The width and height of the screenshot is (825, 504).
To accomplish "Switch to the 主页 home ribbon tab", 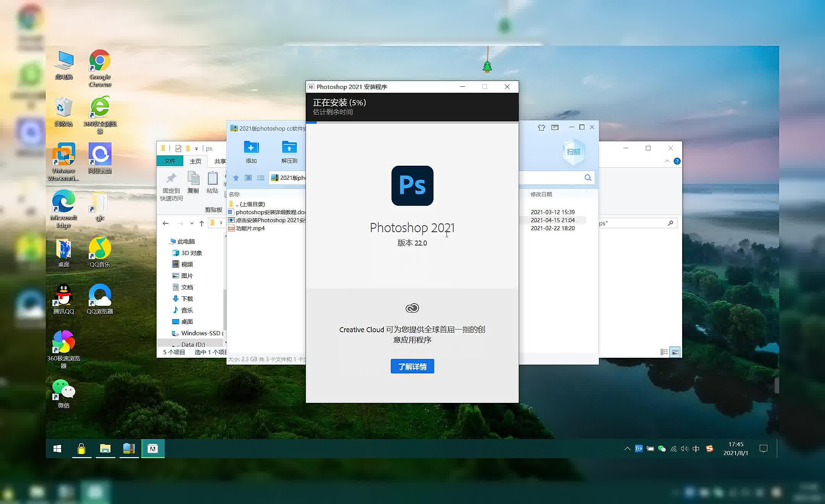I will [195, 161].
